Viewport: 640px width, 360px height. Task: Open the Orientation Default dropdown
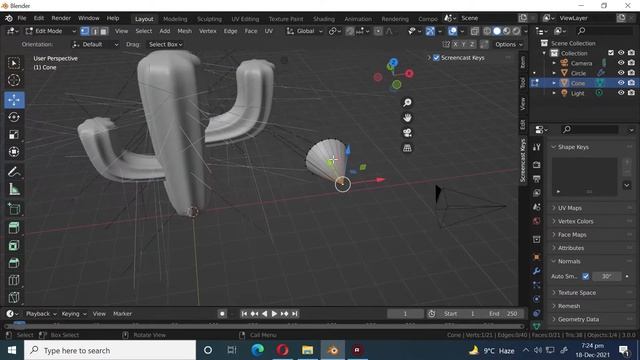95,44
